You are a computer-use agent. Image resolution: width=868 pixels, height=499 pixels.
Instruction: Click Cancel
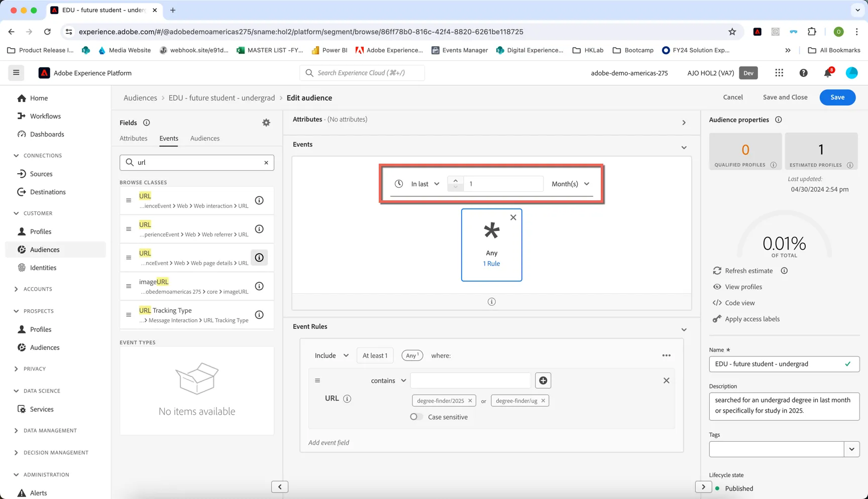(x=732, y=97)
